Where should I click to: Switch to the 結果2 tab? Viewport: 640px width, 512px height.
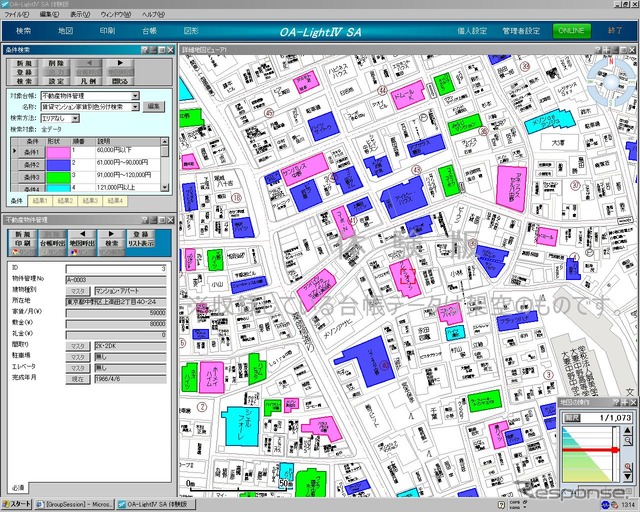[x=65, y=200]
